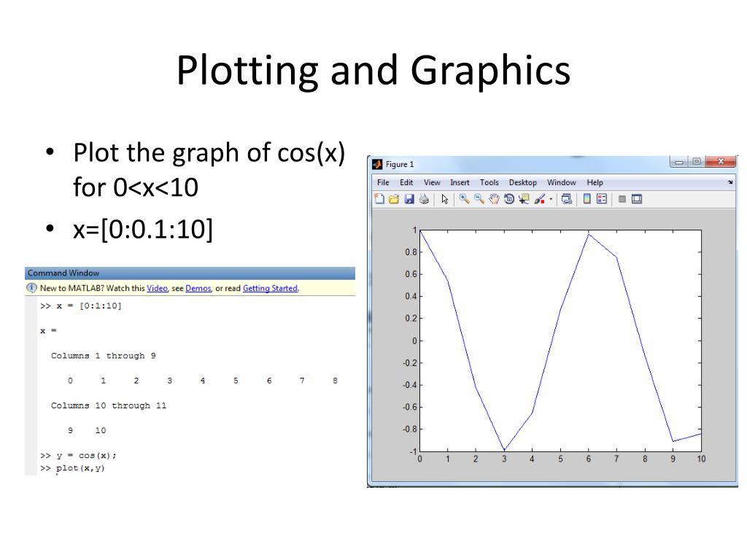The height and width of the screenshot is (560, 747).
Task: Dock the figure using the corner arrow
Action: coord(730,182)
